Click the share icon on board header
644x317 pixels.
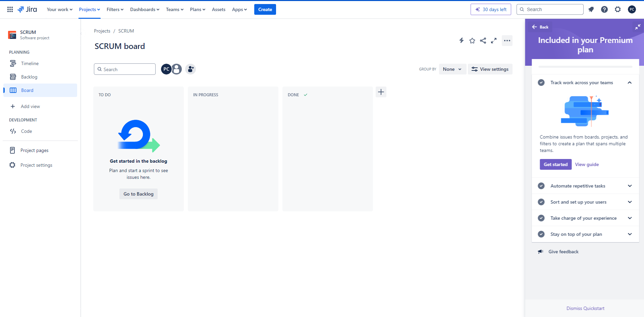tap(483, 41)
